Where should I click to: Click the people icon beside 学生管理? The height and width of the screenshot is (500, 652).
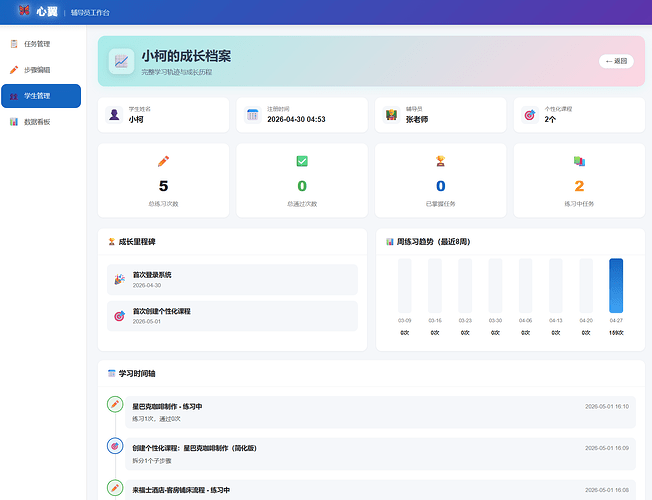coord(14,96)
